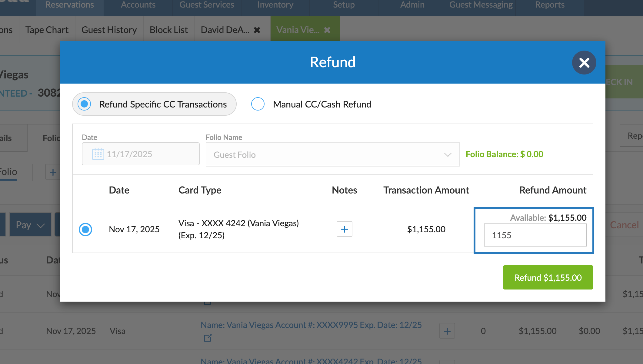
Task: Select the Nov 17, 2025 Visa transaction
Action: pyautogui.click(x=85, y=229)
